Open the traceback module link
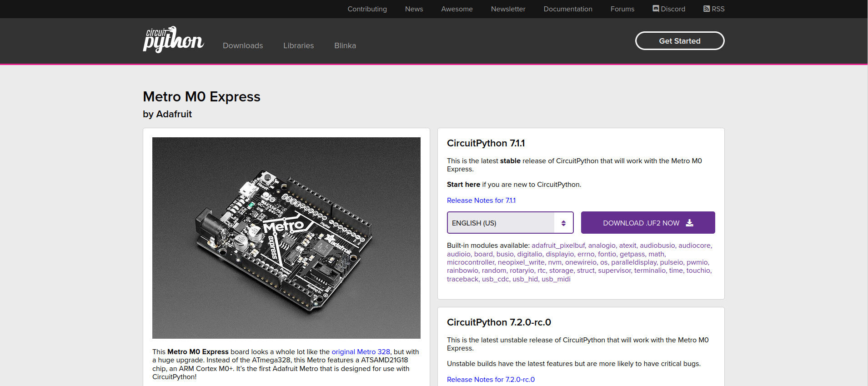This screenshot has width=868, height=386. (462, 279)
